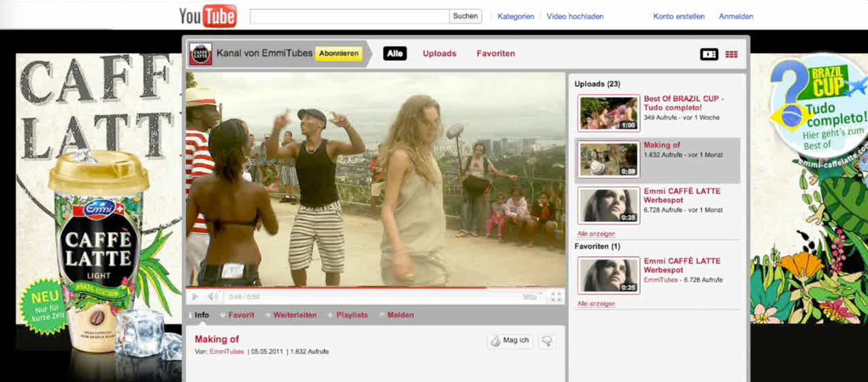Open the Info tab below video

[202, 315]
